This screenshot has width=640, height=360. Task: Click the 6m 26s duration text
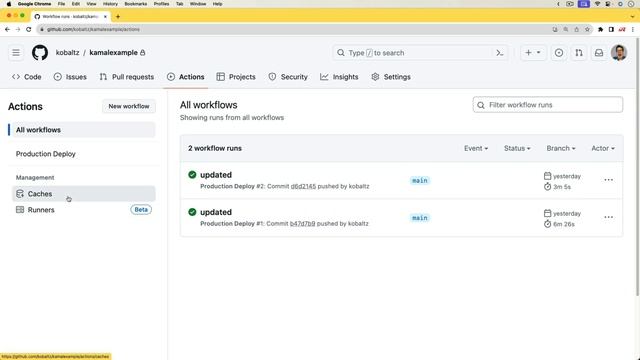tap(564, 224)
